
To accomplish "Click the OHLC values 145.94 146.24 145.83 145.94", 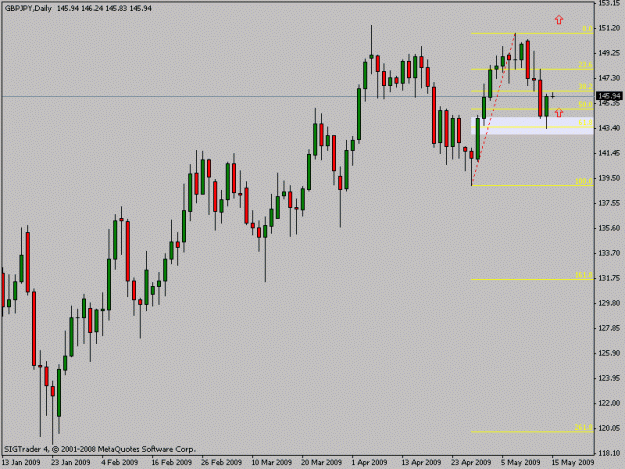I will (x=104, y=8).
